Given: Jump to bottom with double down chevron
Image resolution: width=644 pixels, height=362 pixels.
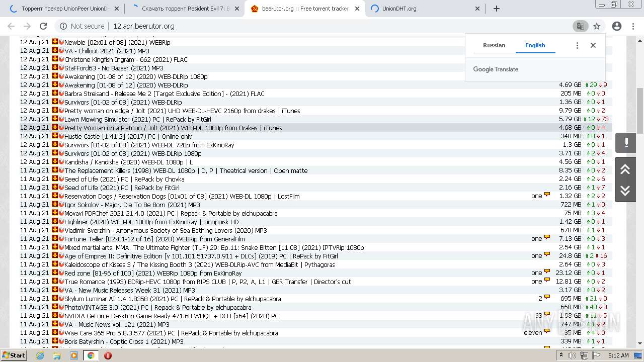Looking at the screenshot, I should [625, 191].
